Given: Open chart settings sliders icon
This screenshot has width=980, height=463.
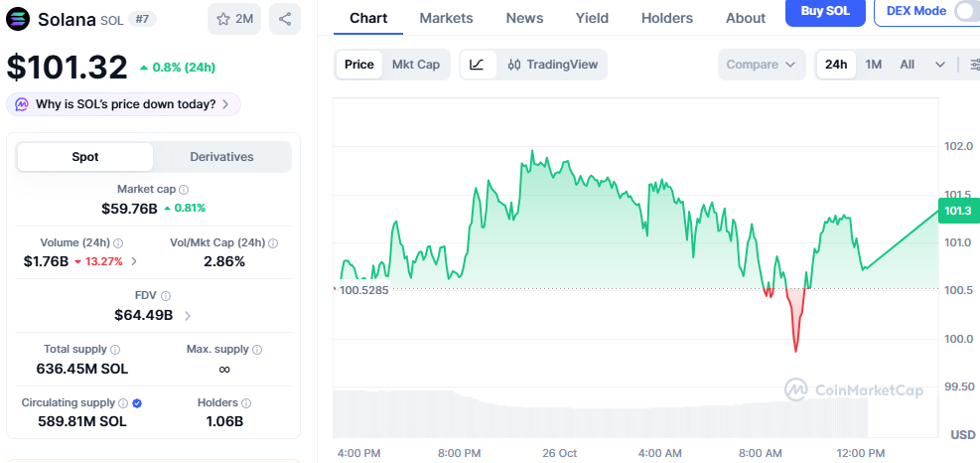Looking at the screenshot, I should click(974, 65).
